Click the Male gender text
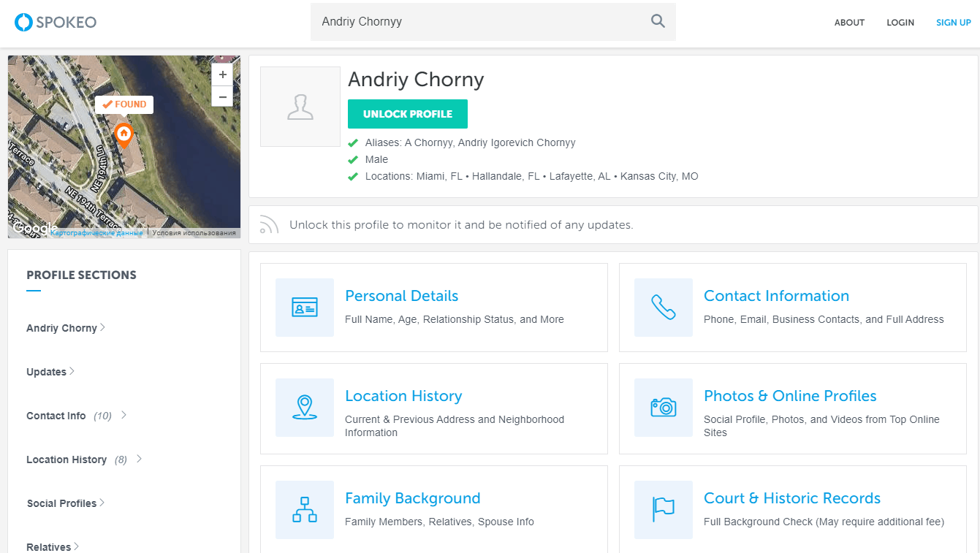The height and width of the screenshot is (553, 980). (x=376, y=159)
